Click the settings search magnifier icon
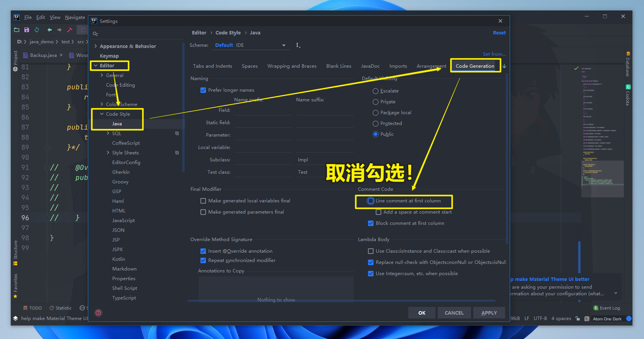The height and width of the screenshot is (339, 644). point(95,34)
